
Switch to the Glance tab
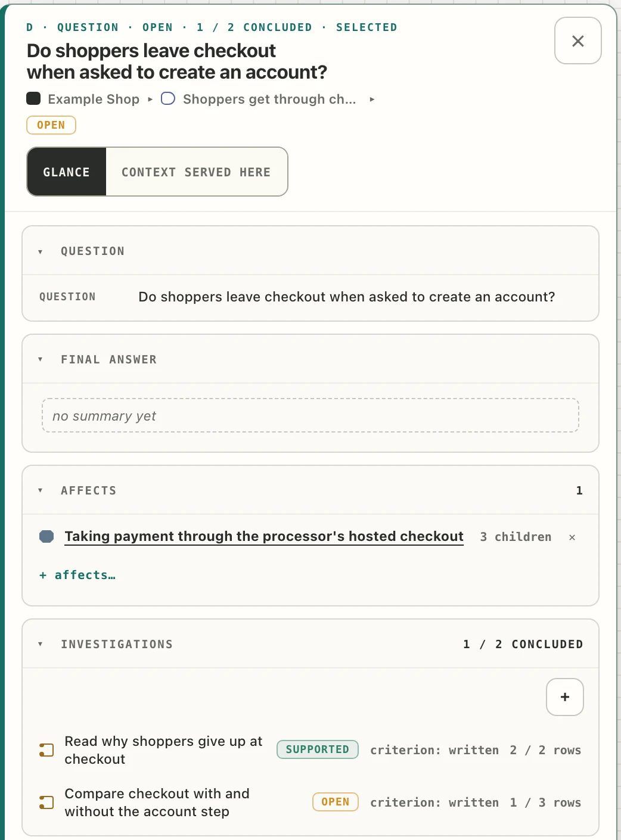[x=66, y=172]
